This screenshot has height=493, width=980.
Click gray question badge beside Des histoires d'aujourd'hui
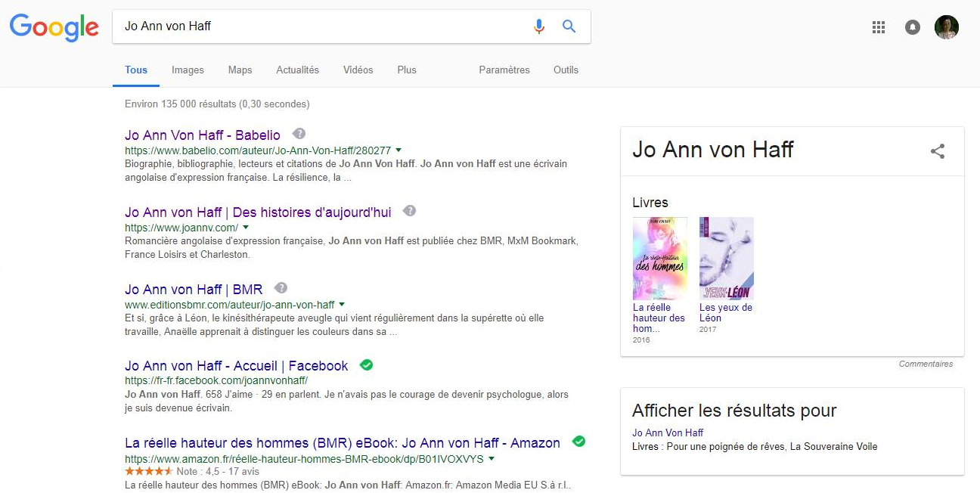point(410,211)
